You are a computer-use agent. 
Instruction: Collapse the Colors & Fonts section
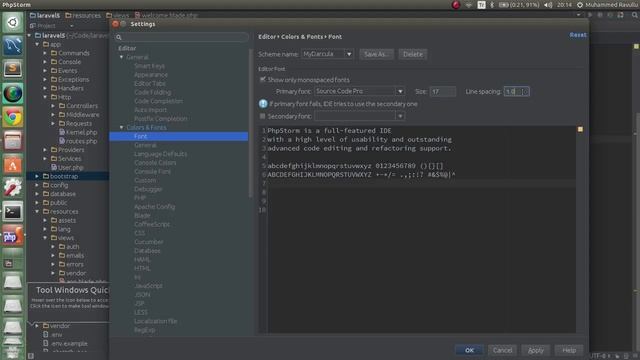(121, 127)
